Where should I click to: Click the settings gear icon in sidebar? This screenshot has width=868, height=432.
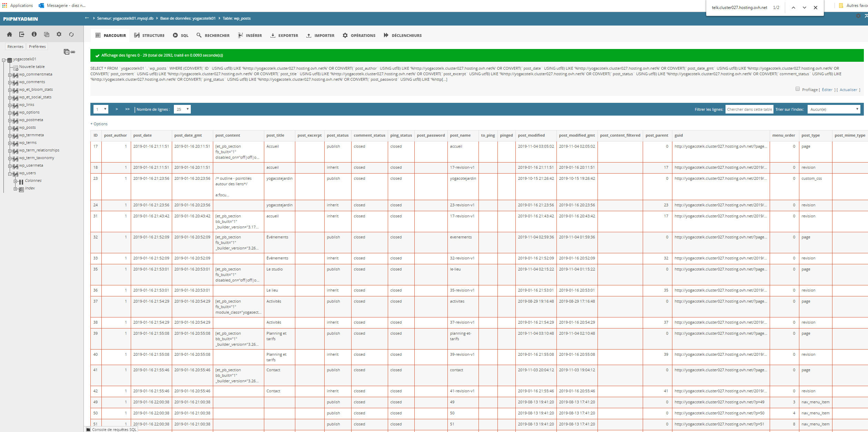(59, 34)
